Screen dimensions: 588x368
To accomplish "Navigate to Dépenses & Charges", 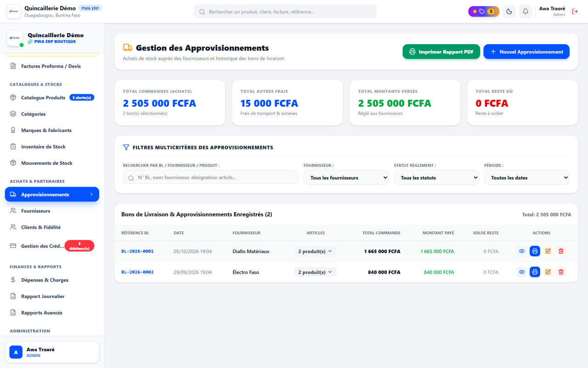I will pyautogui.click(x=52, y=280).
